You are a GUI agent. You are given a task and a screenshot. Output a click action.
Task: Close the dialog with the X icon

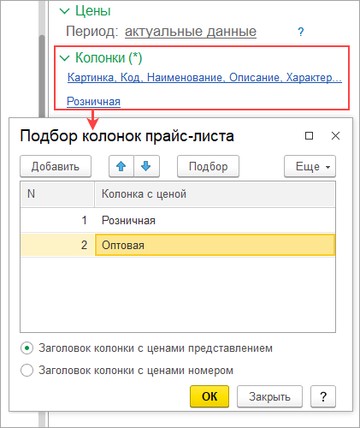pyautogui.click(x=335, y=136)
